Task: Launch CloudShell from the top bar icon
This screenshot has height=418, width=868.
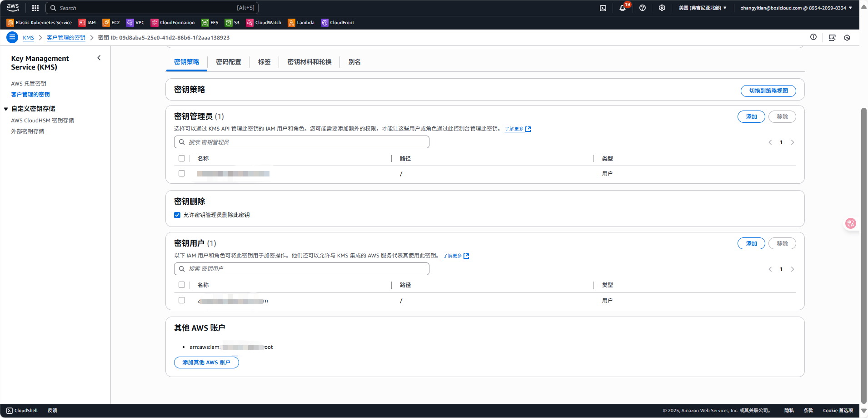Action: [603, 8]
